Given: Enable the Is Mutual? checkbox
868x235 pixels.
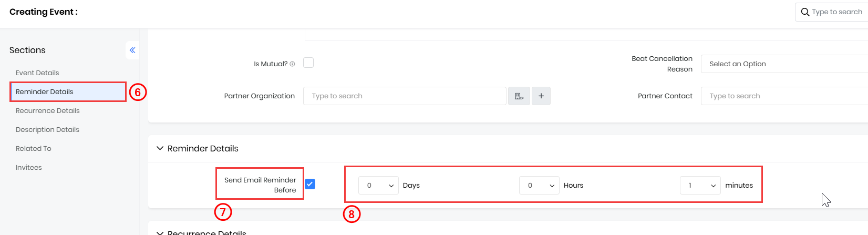Looking at the screenshot, I should coord(308,63).
